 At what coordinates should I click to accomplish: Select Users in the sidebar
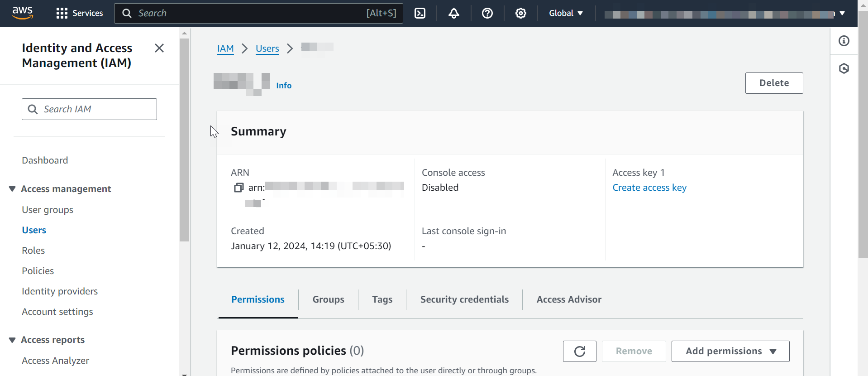point(34,230)
